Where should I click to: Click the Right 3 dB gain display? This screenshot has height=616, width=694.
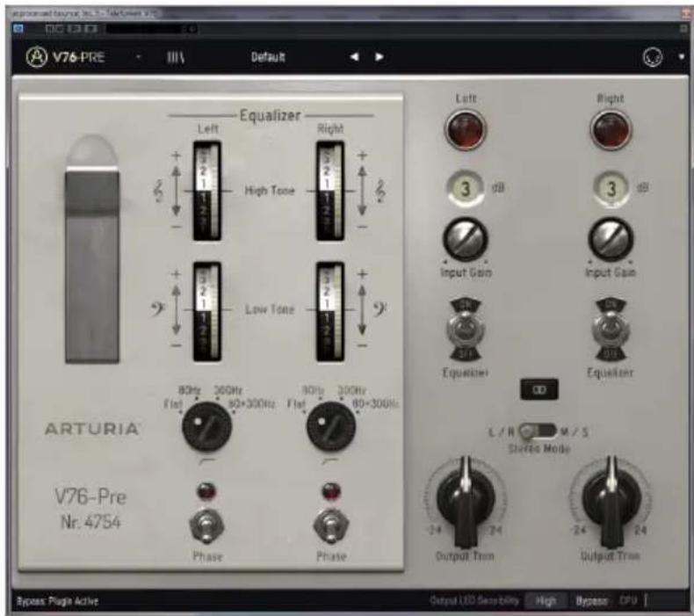[611, 189]
